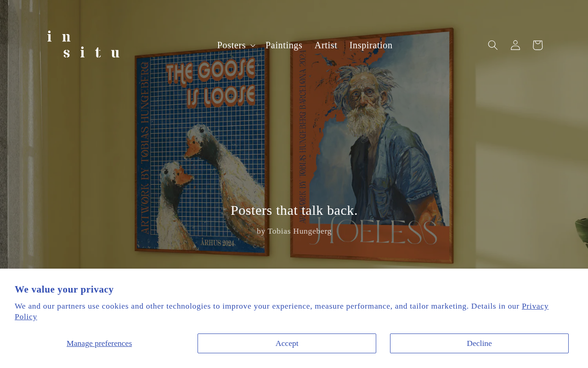Accept the cookies

(x=287, y=343)
